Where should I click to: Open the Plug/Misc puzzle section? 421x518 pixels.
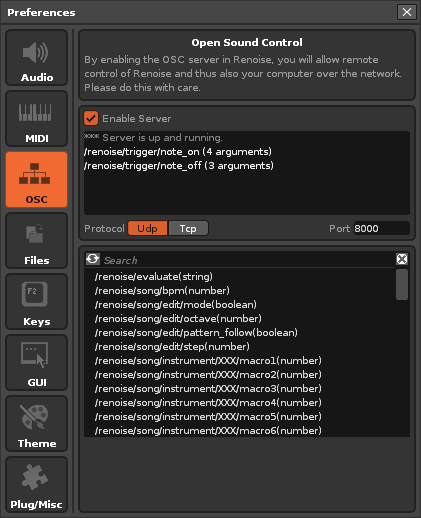click(x=37, y=485)
